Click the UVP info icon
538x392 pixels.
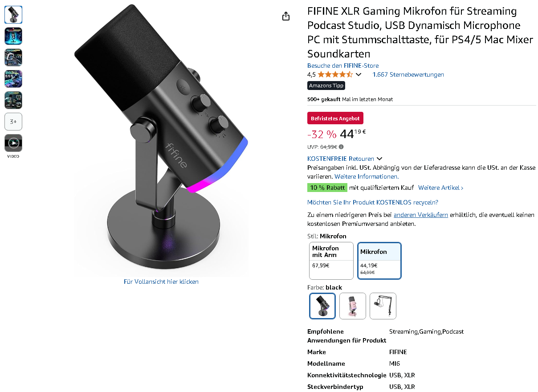[x=341, y=147]
